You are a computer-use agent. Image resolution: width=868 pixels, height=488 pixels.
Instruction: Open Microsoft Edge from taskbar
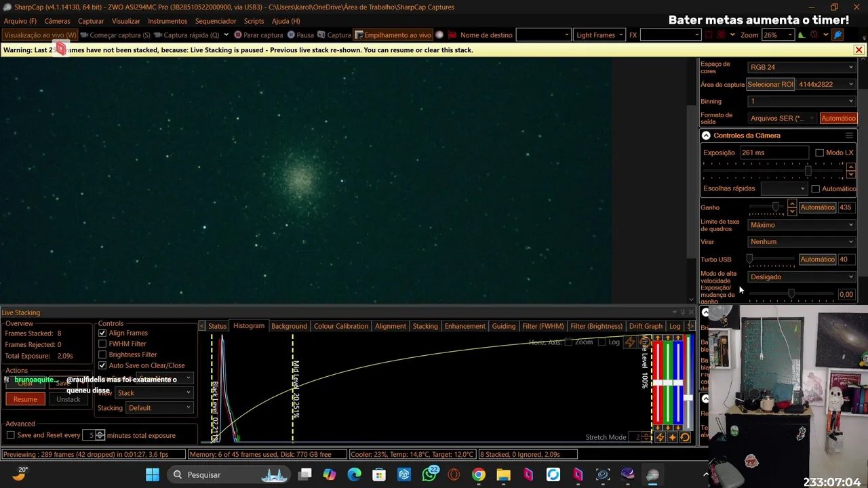point(355,474)
